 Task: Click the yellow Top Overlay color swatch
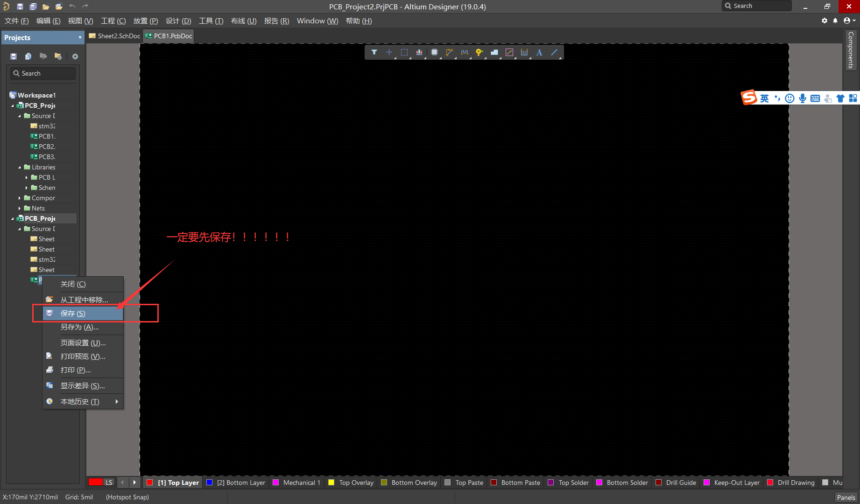[x=331, y=483]
